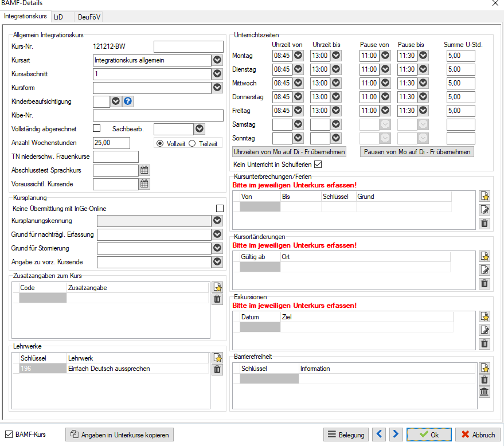Open the Belegung button
Viewport: 504px width, 446px height.
point(346,435)
